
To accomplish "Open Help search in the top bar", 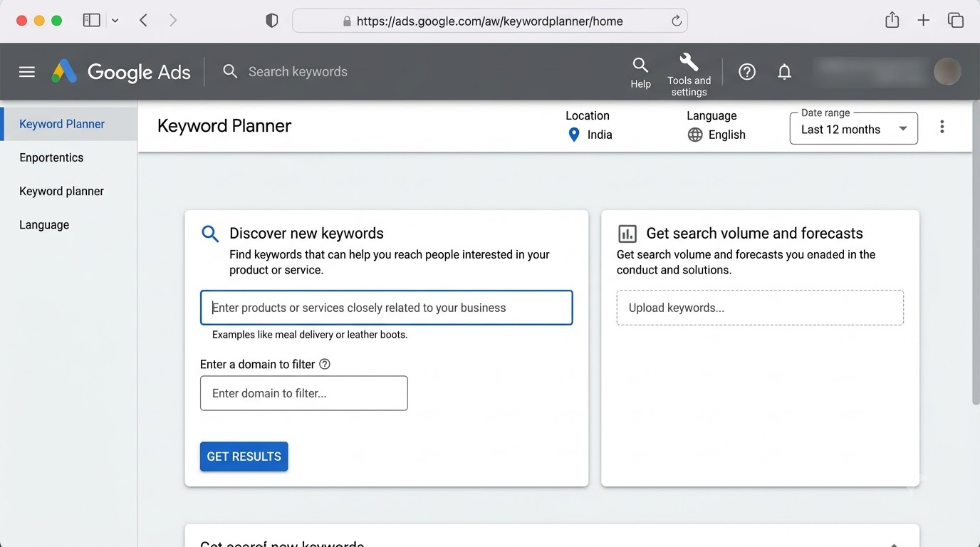I will (640, 73).
